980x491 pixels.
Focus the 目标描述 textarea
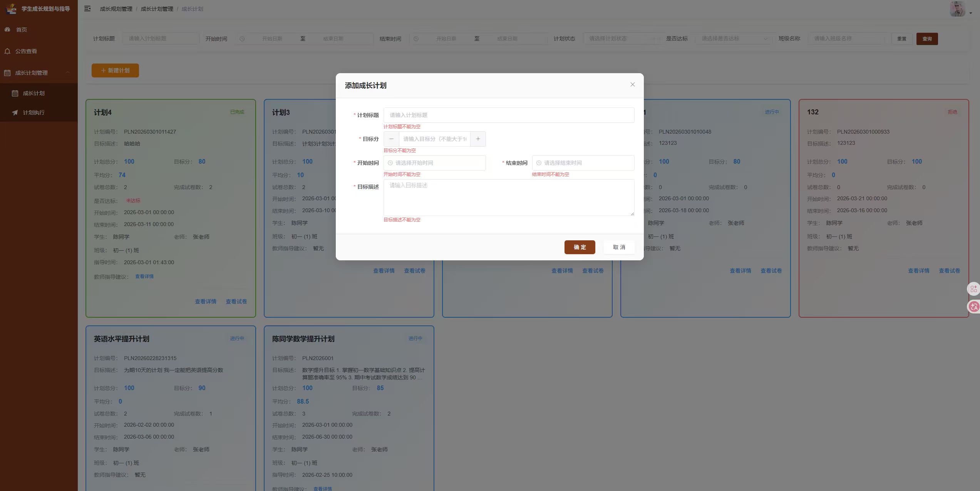pos(509,198)
